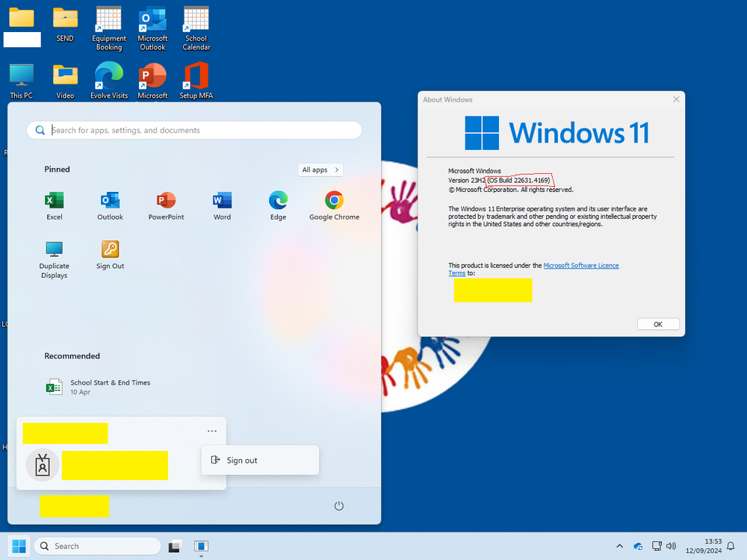Open This PC desktop icon
Viewport: 747px width, 560px height.
click(22, 81)
